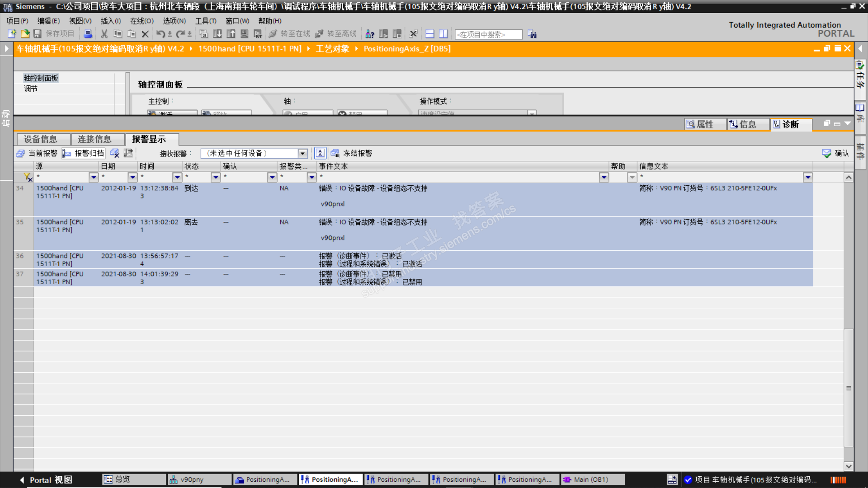This screenshot has height=488, width=868.
Task: Click the print icon in toolbar
Action: point(88,34)
